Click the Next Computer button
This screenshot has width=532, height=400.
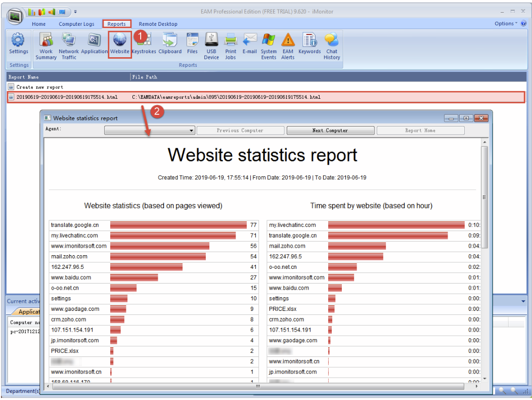tap(330, 131)
